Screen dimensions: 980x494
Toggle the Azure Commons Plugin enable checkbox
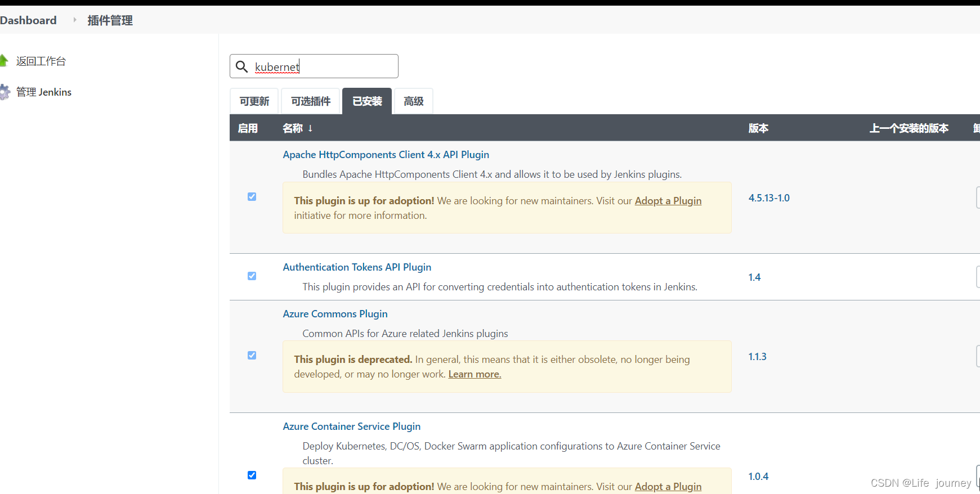252,355
